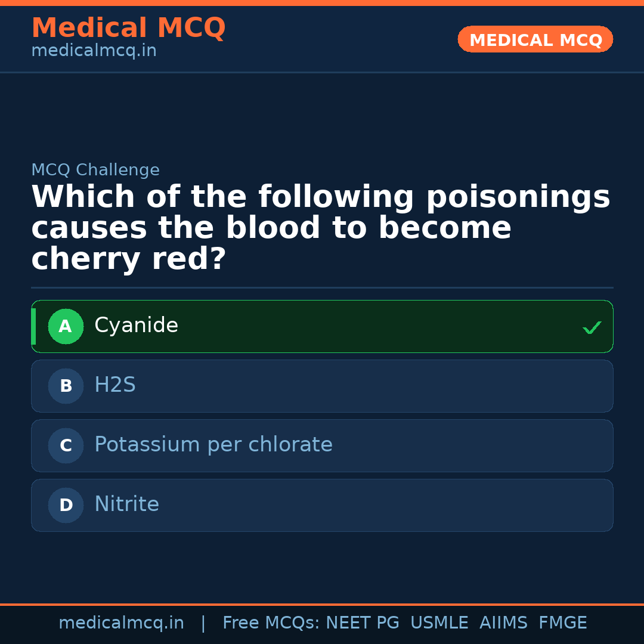
Task: Click the circular D badge beside Nitrite
Action: coord(66,505)
